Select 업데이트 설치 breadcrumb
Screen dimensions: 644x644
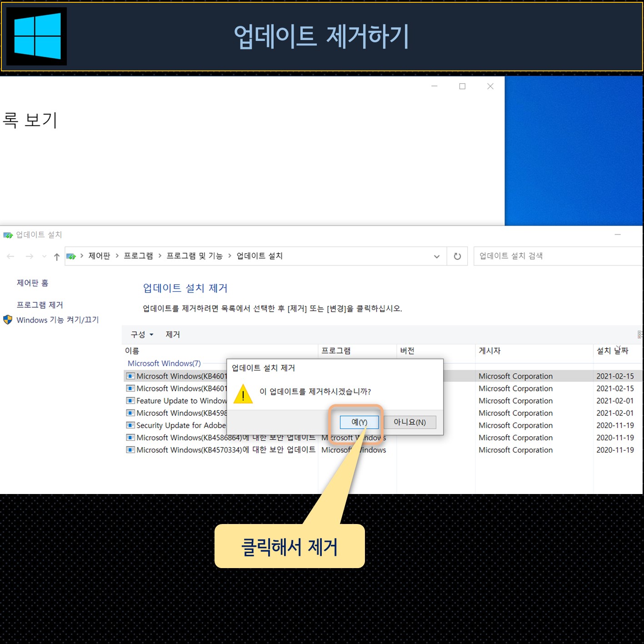[x=260, y=256]
